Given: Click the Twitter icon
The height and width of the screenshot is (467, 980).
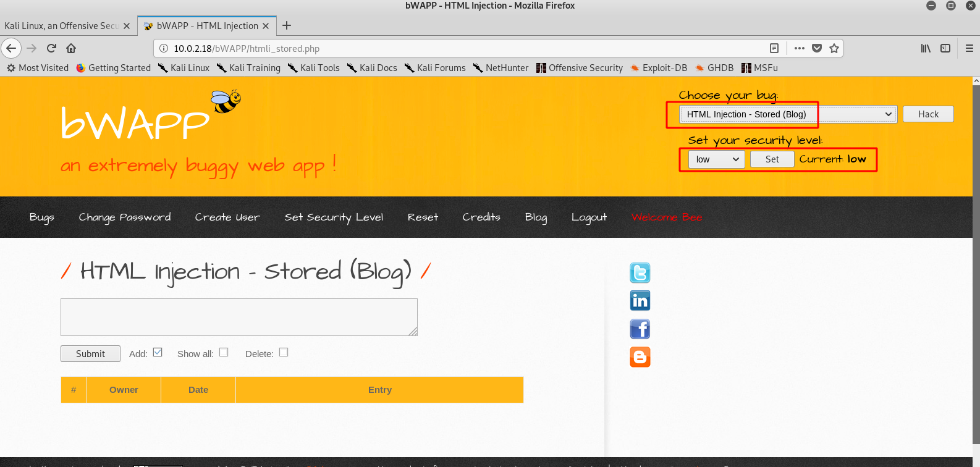Looking at the screenshot, I should [640, 272].
